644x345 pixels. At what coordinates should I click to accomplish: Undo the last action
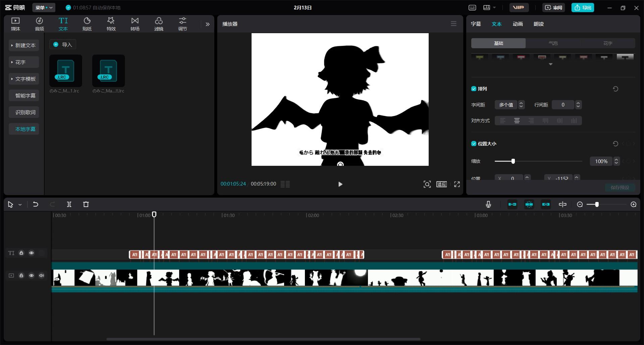coord(36,204)
